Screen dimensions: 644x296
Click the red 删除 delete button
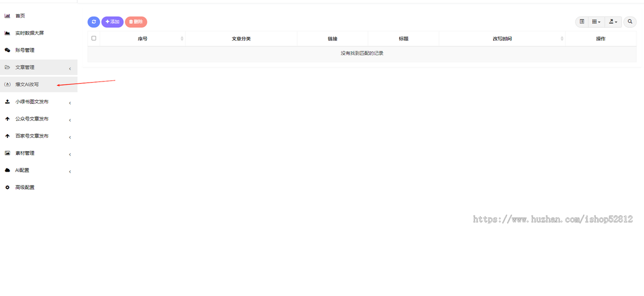point(136,22)
